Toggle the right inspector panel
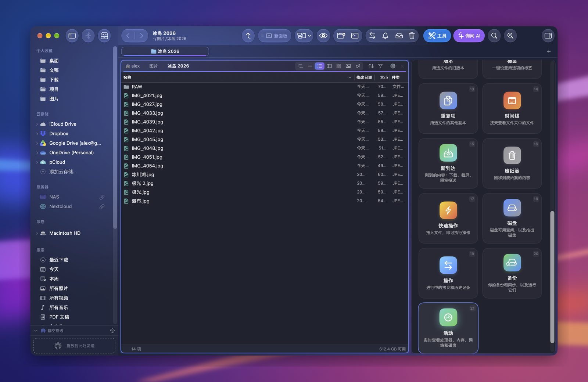This screenshot has width=588, height=382. pos(548,36)
